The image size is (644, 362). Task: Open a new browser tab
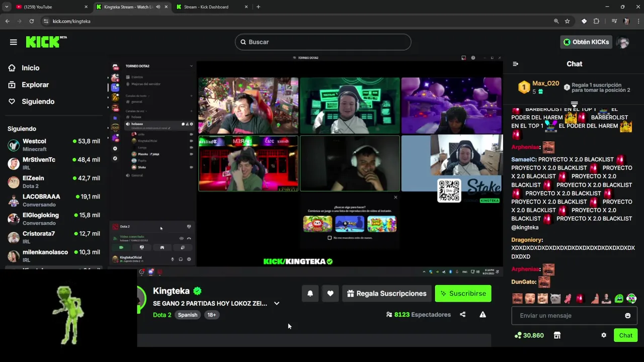click(258, 7)
